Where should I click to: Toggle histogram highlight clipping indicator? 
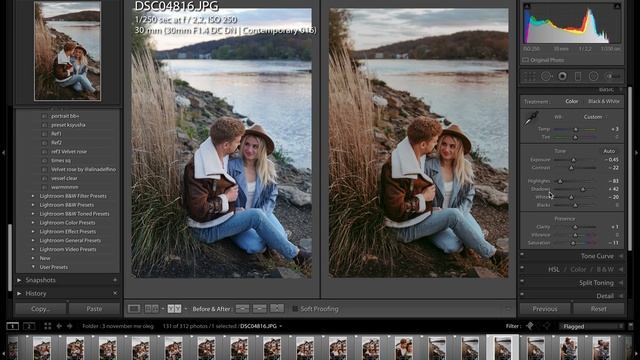pos(617,6)
